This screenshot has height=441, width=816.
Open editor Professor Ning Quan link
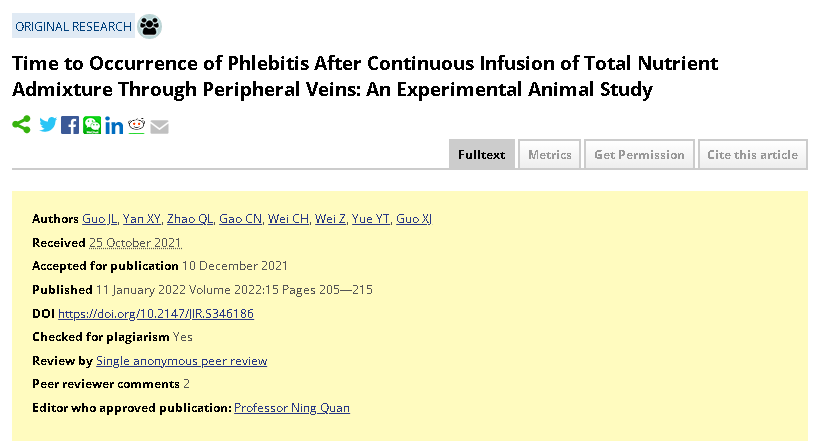292,408
